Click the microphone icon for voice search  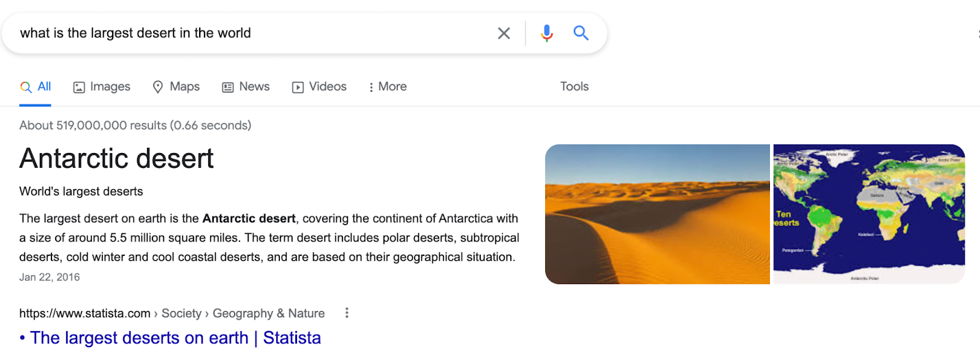(546, 33)
